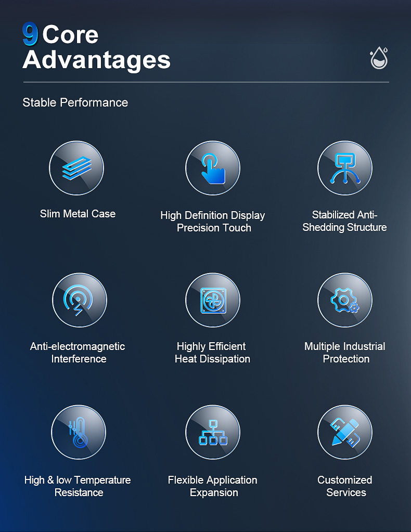This screenshot has width=411, height=532.
Task: Click Stabilized Anti-Shedding Structure label
Action: (x=344, y=221)
